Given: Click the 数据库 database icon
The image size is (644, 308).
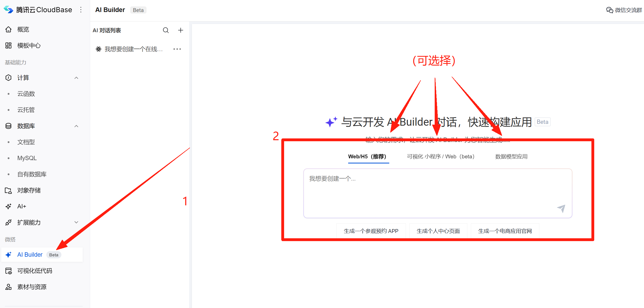Looking at the screenshot, I should coord(8,126).
